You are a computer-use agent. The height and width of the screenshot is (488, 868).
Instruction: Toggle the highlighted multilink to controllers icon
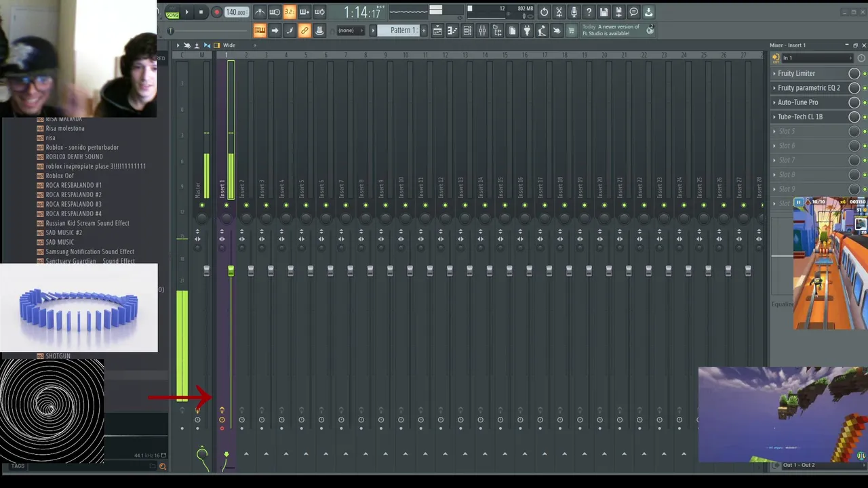click(304, 30)
